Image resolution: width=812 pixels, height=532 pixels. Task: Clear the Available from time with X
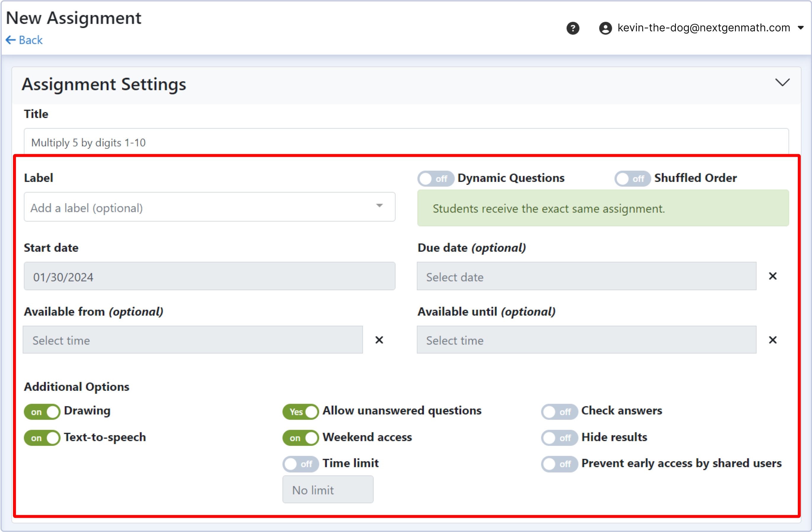coord(379,340)
